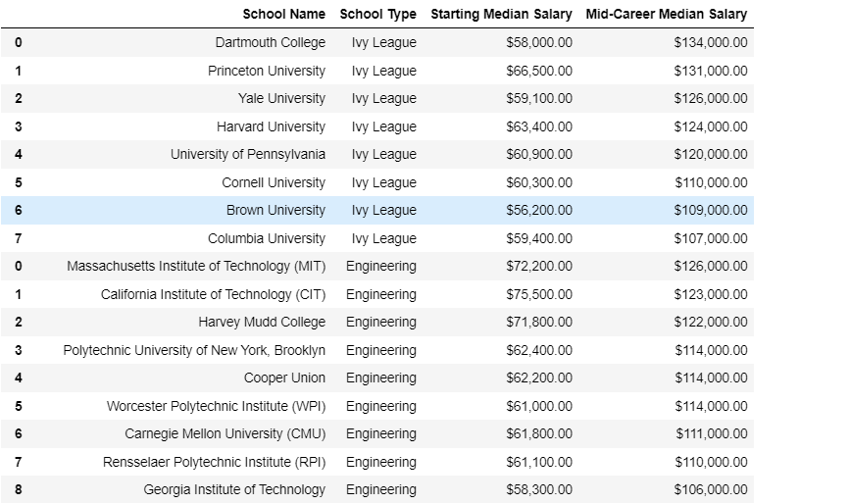
Task: Click Georgia Institute of Technology's $106,000.00 salary
Action: [x=711, y=489]
